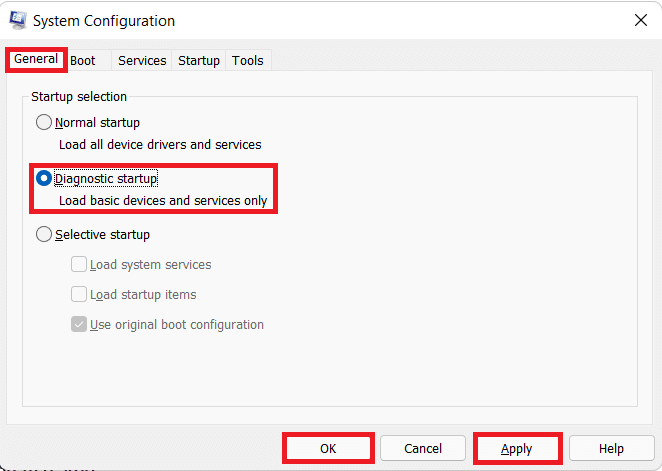662x471 pixels.
Task: Switch to the General tab
Action: pyautogui.click(x=36, y=60)
